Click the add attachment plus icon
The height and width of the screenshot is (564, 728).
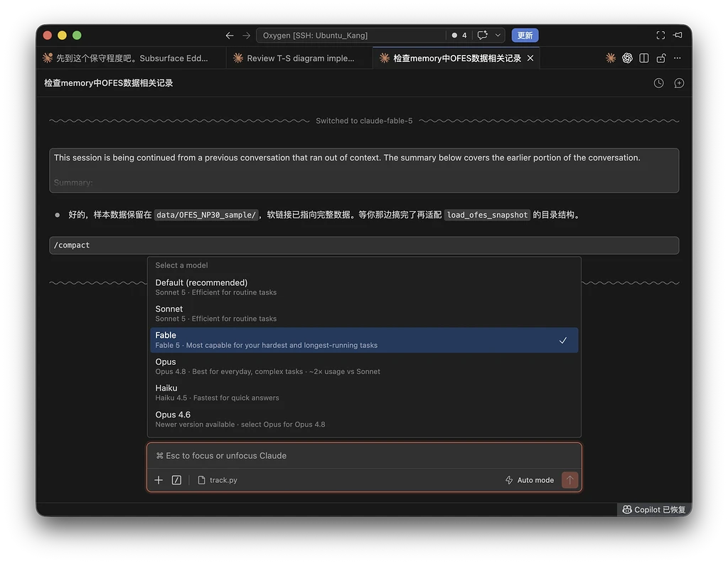click(159, 480)
